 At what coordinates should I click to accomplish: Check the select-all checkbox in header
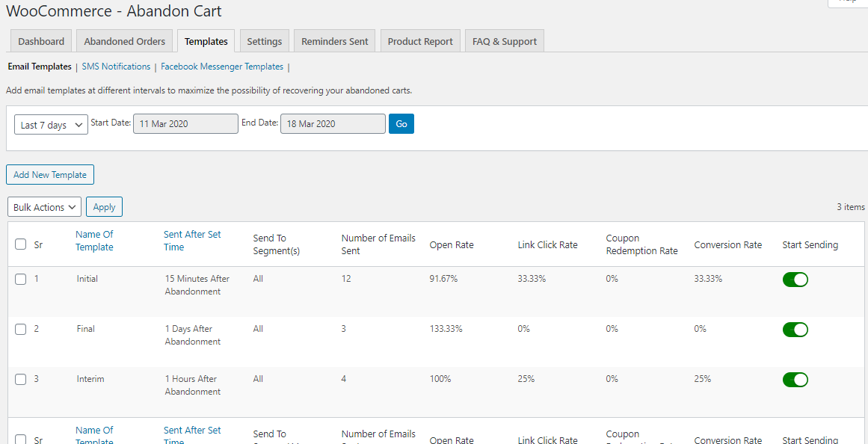click(20, 244)
